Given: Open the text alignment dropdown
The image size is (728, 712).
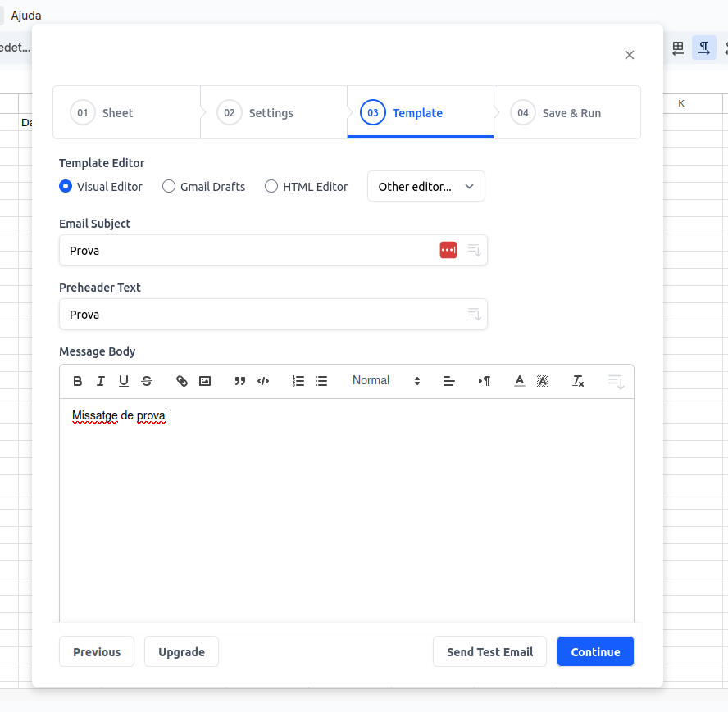Looking at the screenshot, I should coord(448,381).
